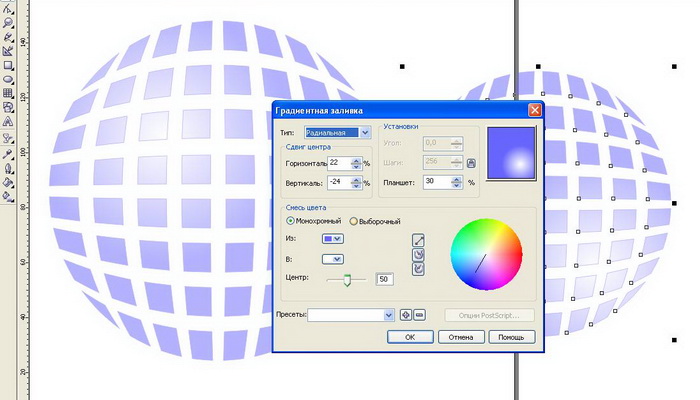Increase the Вертикаль value with up arrow
The image size is (700, 400).
click(x=356, y=180)
